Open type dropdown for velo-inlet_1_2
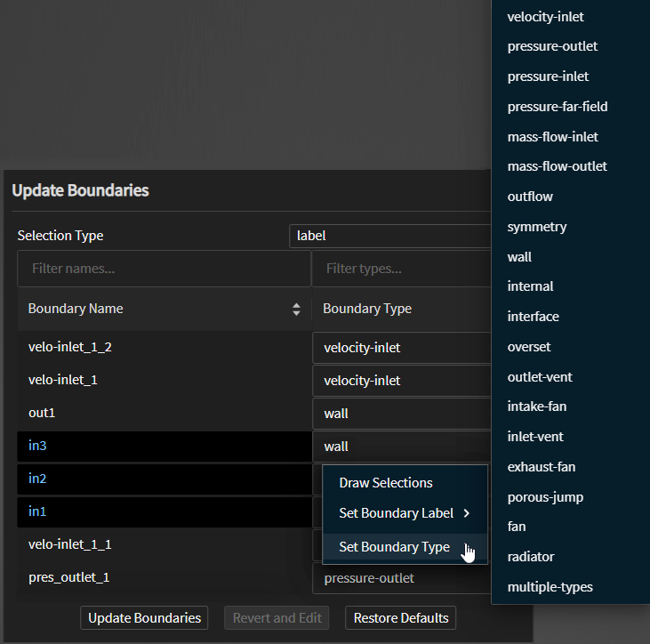This screenshot has width=650, height=644. point(402,348)
